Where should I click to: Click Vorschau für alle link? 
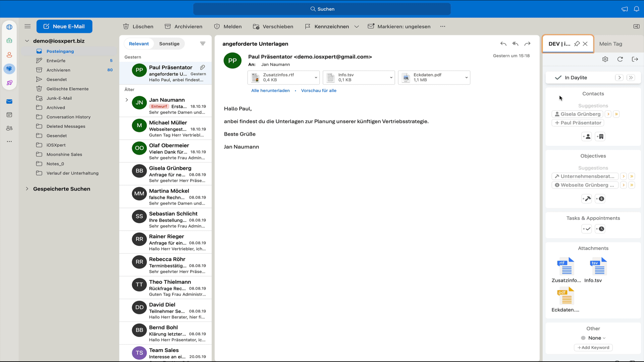[x=319, y=90]
